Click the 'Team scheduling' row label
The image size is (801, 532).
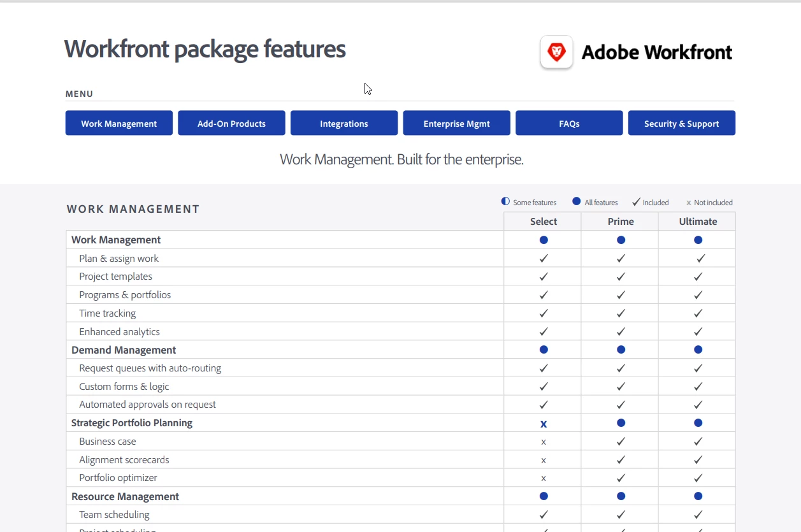point(115,515)
